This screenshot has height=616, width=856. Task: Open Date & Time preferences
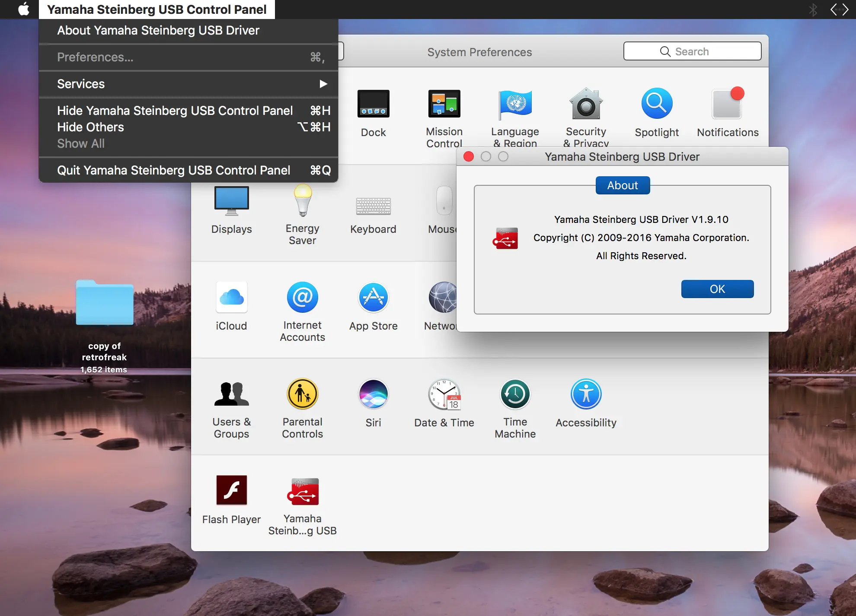coord(444,394)
